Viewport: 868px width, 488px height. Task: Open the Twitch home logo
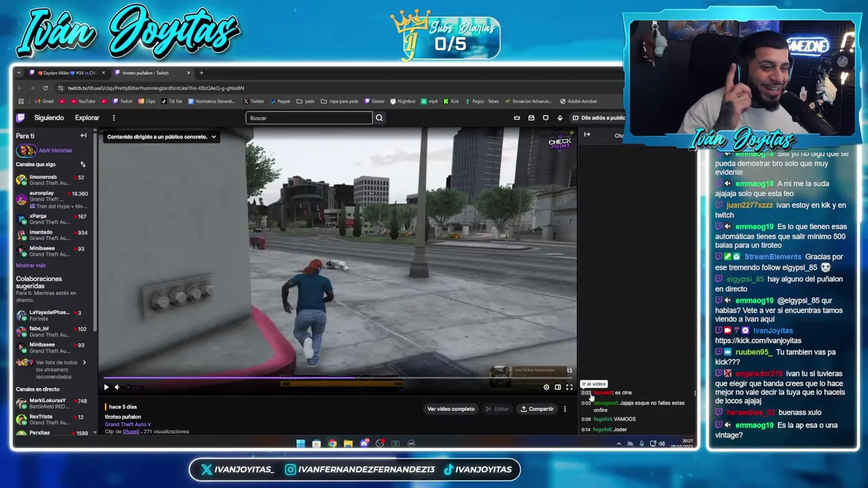[21, 118]
